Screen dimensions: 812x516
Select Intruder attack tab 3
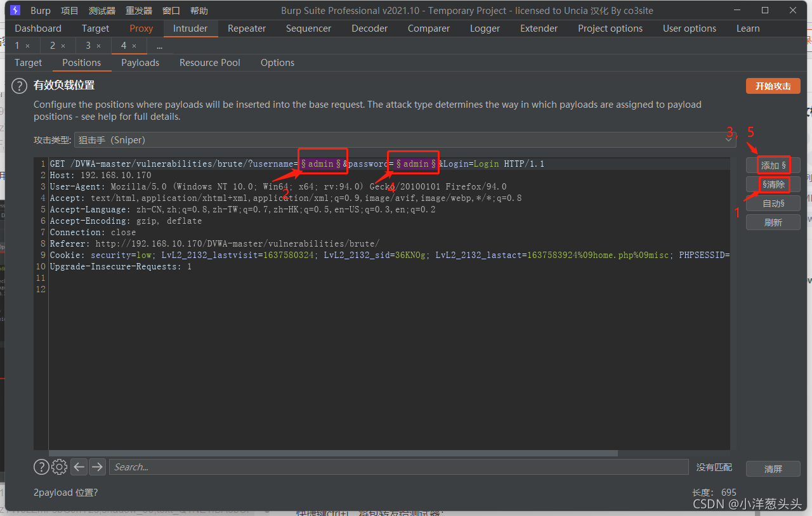coord(88,46)
